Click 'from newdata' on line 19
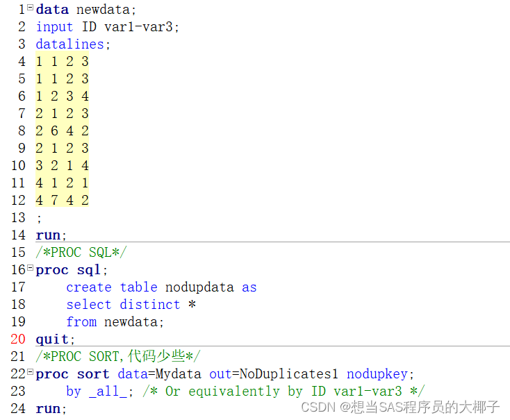The height and width of the screenshot is (420, 510). point(115,322)
